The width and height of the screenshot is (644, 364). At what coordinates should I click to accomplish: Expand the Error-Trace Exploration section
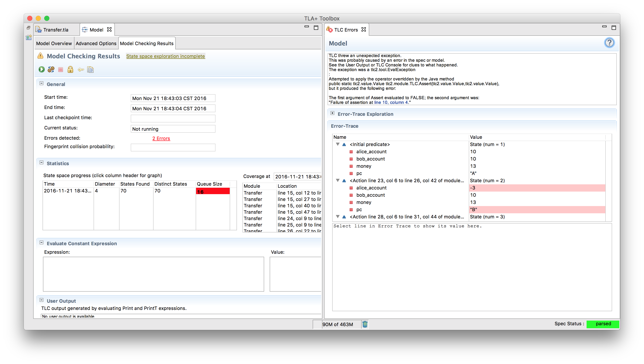[x=332, y=113]
